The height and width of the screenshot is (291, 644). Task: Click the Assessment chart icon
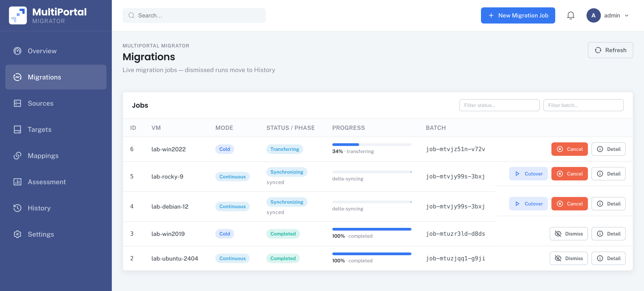point(17,182)
